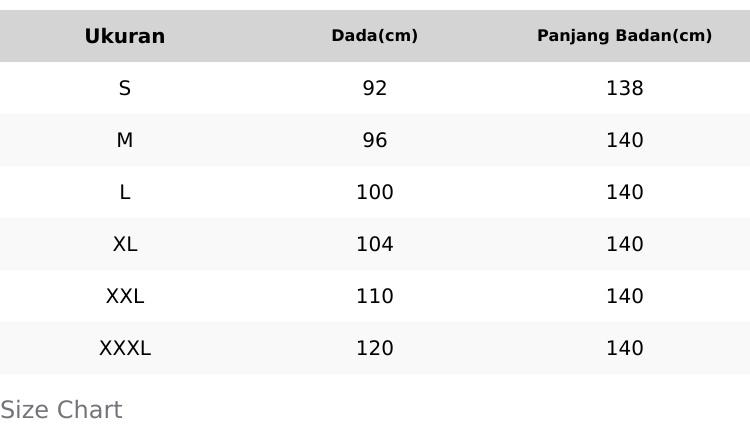Select the XXXL size cell
Viewport: 750px width, 446px height.
(125, 348)
